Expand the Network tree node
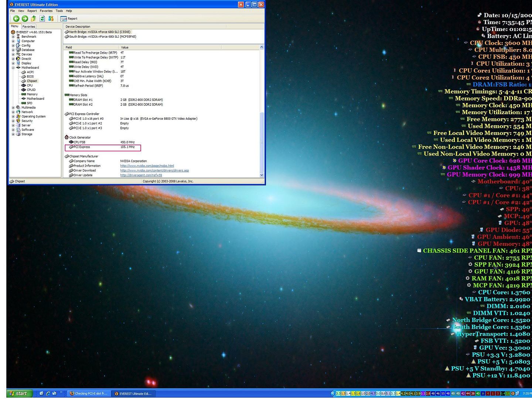Image resolution: width=532 pixels, height=399 pixels. 13,112
